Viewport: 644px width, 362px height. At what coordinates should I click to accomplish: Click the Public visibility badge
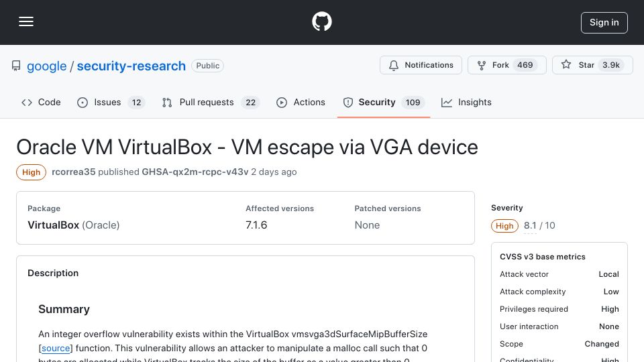click(207, 66)
